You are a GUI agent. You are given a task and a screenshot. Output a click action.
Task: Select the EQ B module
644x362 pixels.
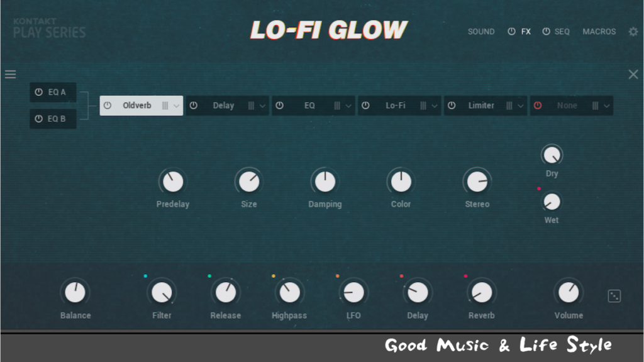point(53,119)
